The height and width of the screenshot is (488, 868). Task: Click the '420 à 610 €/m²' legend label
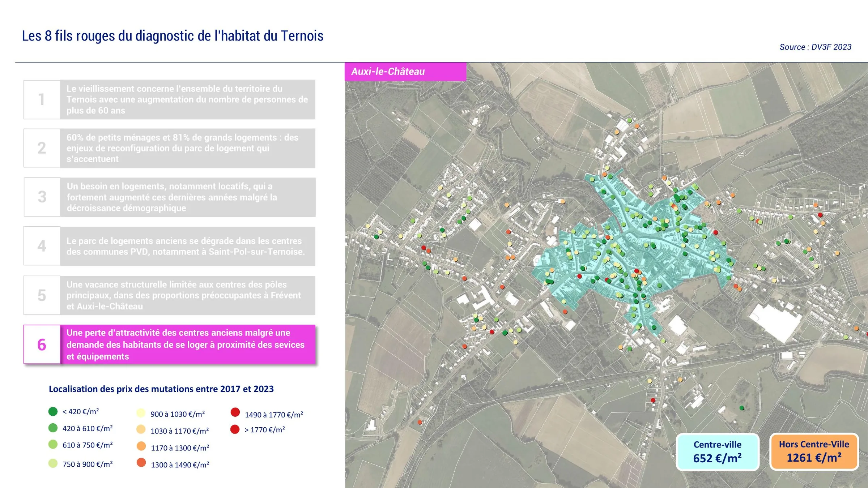(88, 428)
